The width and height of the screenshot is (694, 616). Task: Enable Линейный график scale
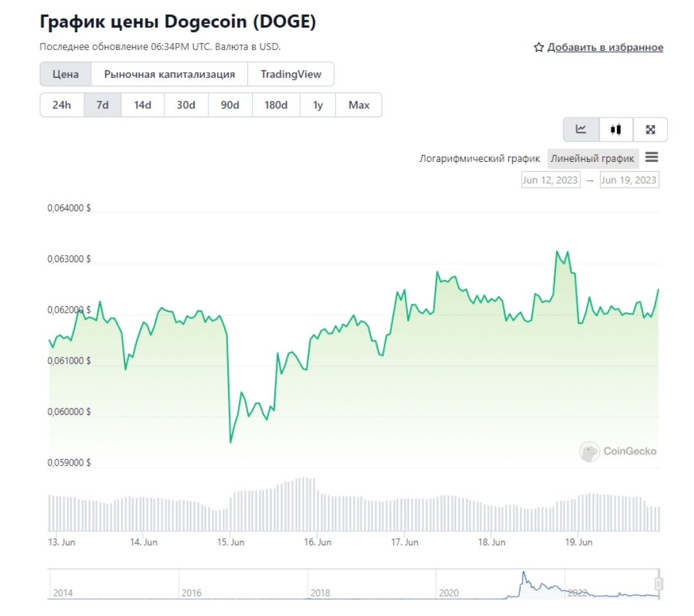[x=592, y=159]
